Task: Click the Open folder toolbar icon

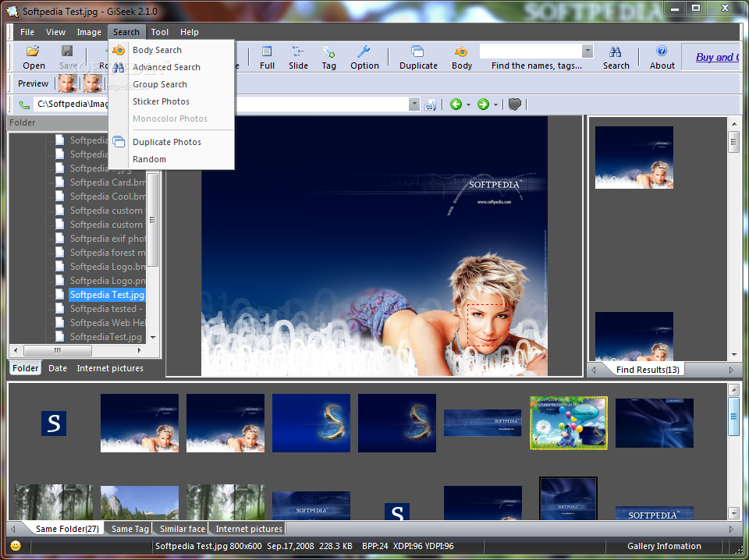Action: click(33, 51)
